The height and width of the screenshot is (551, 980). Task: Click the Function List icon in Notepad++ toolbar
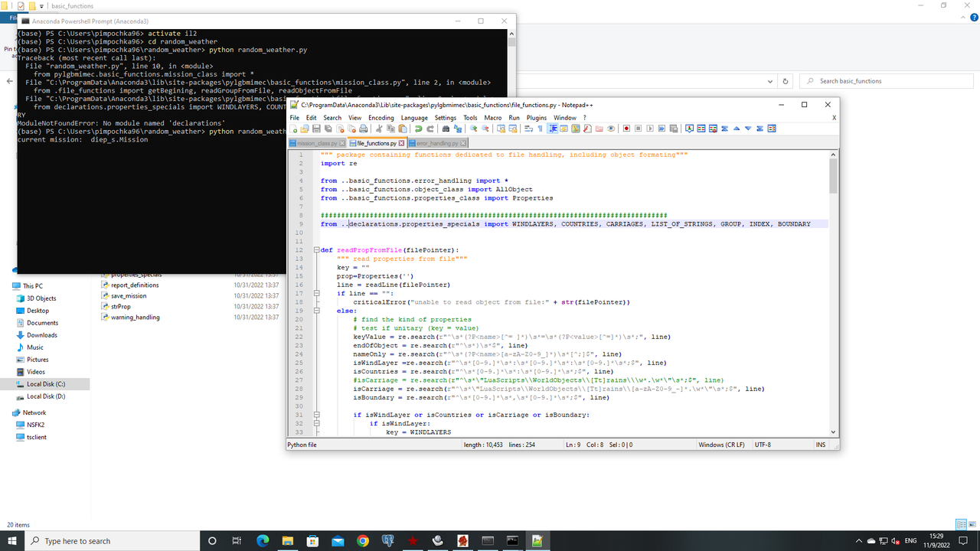pyautogui.click(x=587, y=129)
